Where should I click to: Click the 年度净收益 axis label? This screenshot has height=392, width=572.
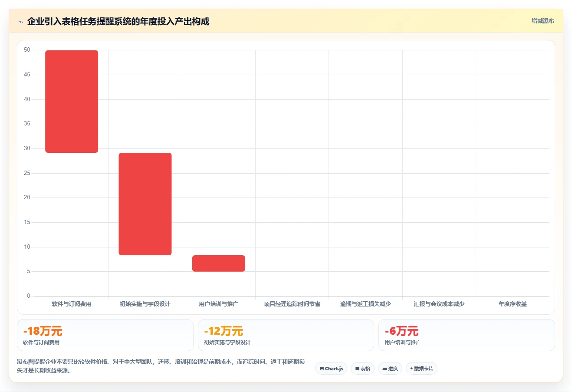(513, 304)
